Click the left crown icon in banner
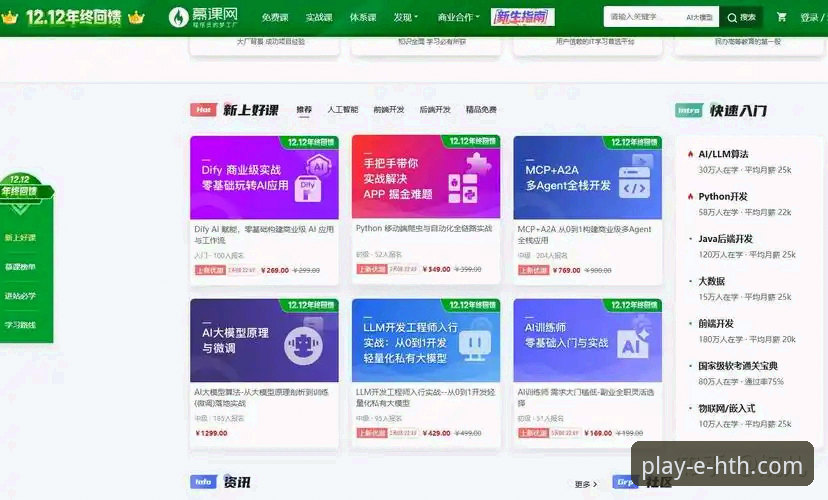 [x=9, y=17]
